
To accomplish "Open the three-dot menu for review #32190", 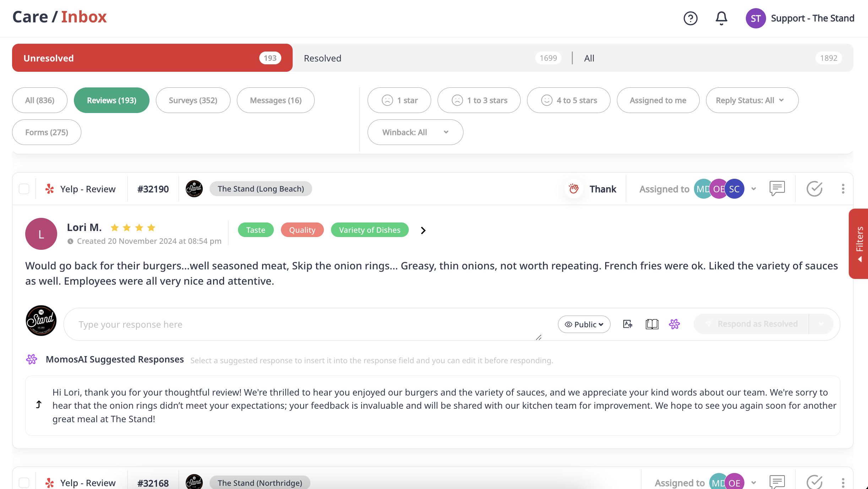I will click(843, 189).
